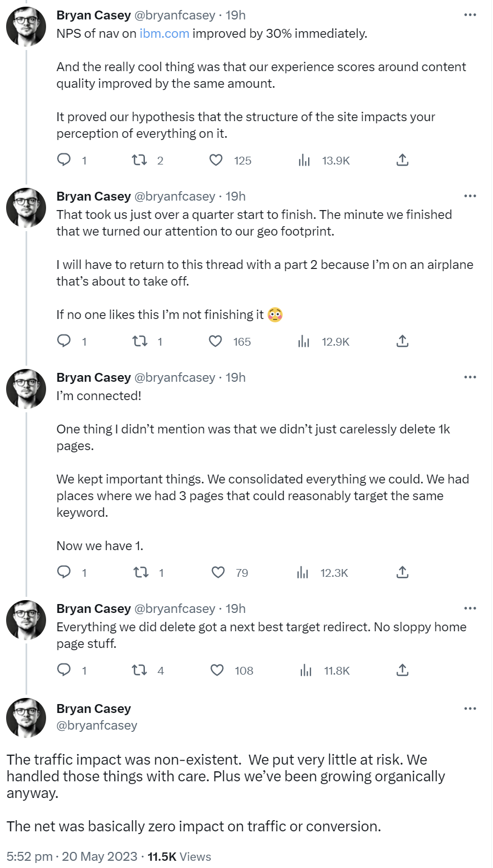
Task: Like the tweet with 108 likes
Action: (x=217, y=670)
